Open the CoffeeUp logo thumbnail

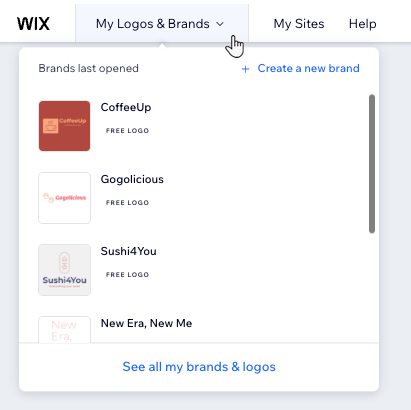pos(64,126)
